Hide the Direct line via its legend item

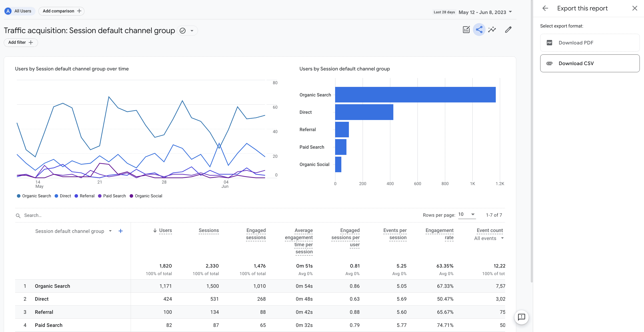(x=63, y=196)
